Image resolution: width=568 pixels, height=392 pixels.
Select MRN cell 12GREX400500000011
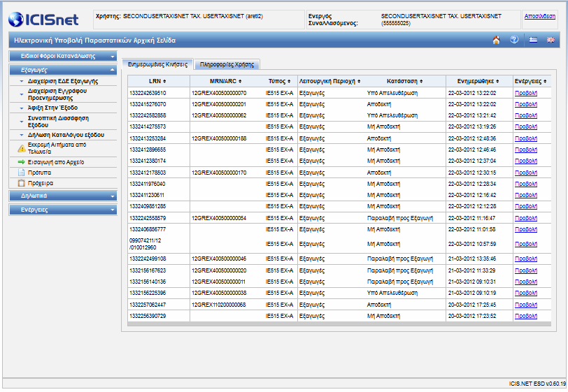(219, 282)
